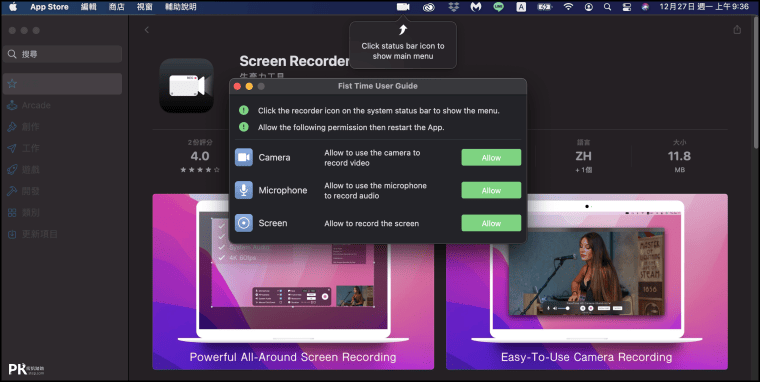Screen dimensions: 760x382
Task: Click the 搜尋 search field in sidebar
Action: pos(63,54)
